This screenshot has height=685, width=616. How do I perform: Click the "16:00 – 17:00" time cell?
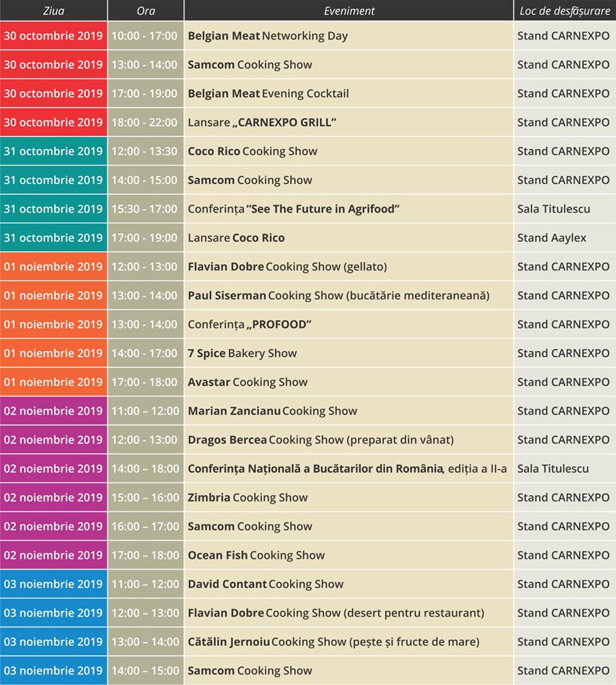(145, 526)
